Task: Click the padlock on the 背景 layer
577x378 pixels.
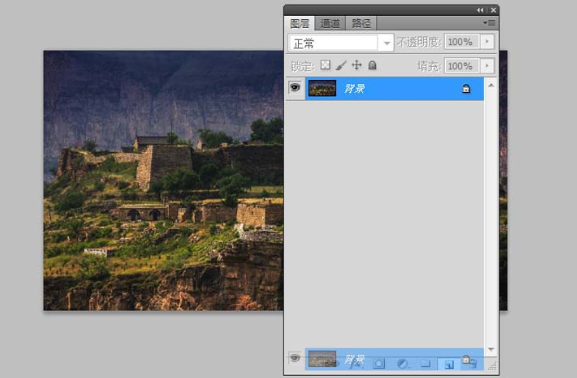Action: click(x=466, y=89)
